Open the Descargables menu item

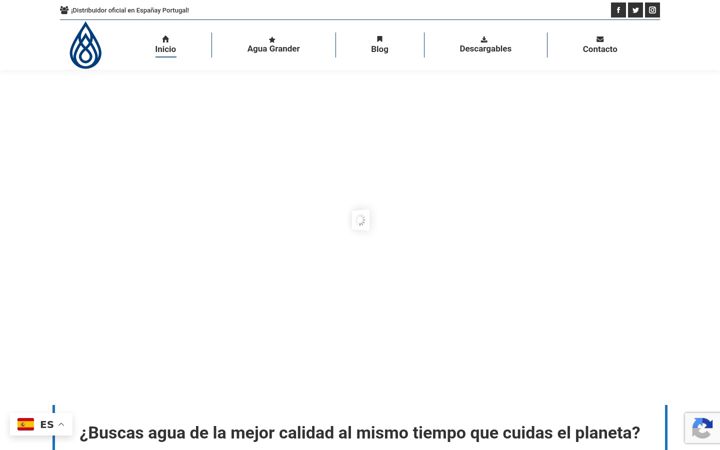click(x=485, y=49)
